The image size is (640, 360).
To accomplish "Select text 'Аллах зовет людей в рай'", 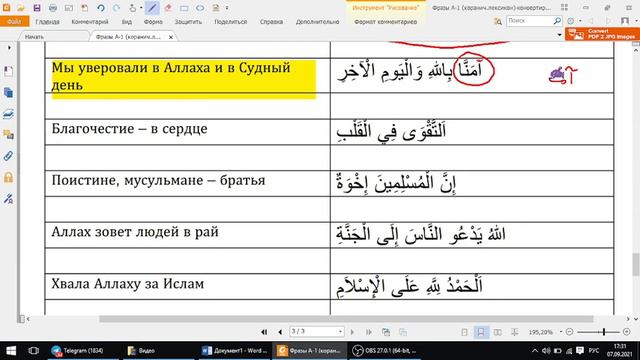I will 135,232.
